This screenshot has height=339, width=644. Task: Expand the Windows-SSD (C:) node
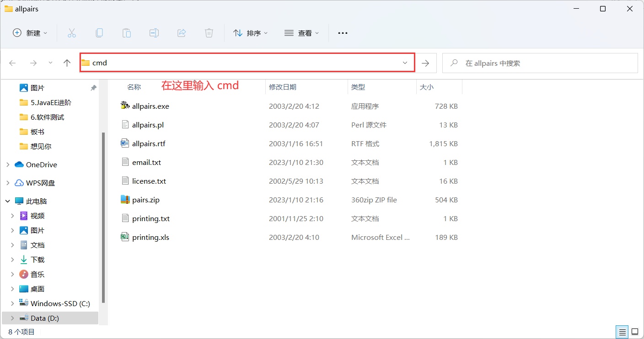point(12,303)
